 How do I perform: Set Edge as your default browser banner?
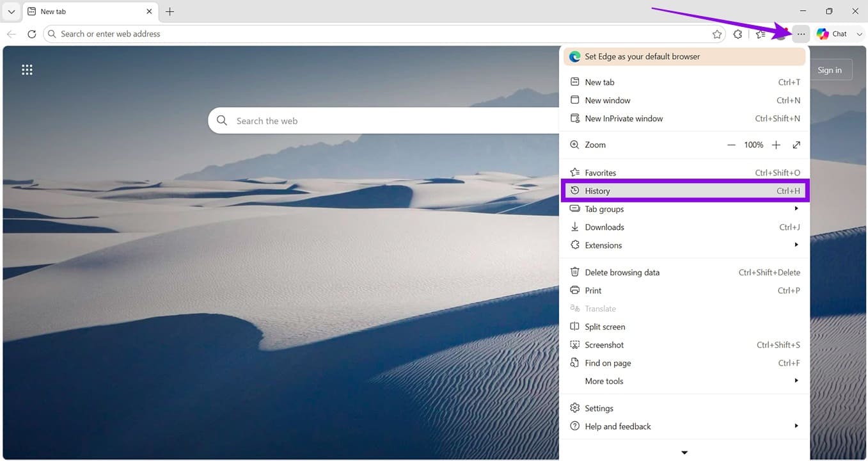[684, 56]
